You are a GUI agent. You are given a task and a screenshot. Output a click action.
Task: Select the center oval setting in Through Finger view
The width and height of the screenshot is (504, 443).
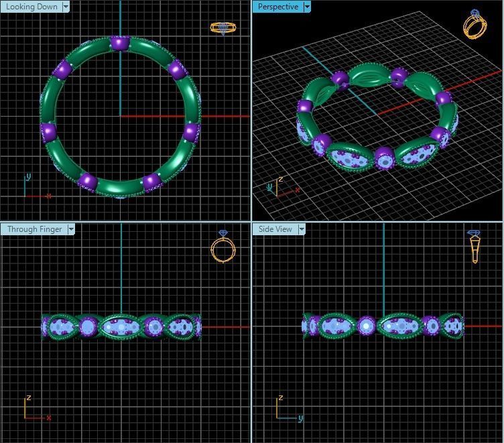click(x=121, y=327)
